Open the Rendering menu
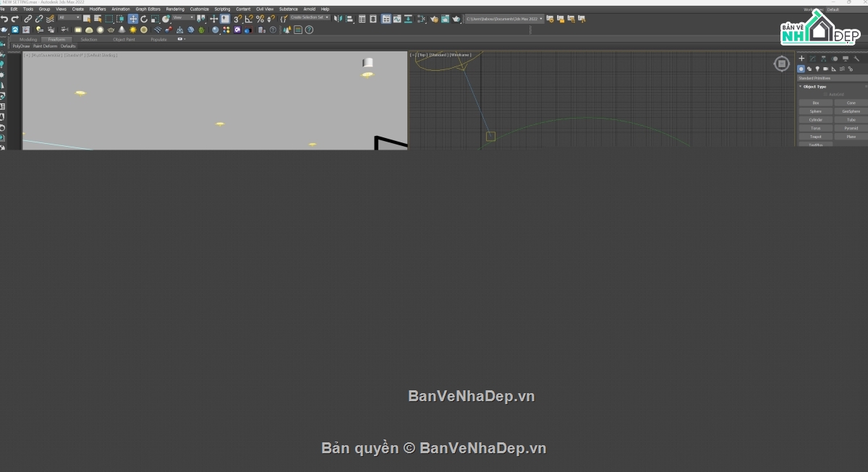This screenshot has height=472, width=868. pyautogui.click(x=174, y=9)
